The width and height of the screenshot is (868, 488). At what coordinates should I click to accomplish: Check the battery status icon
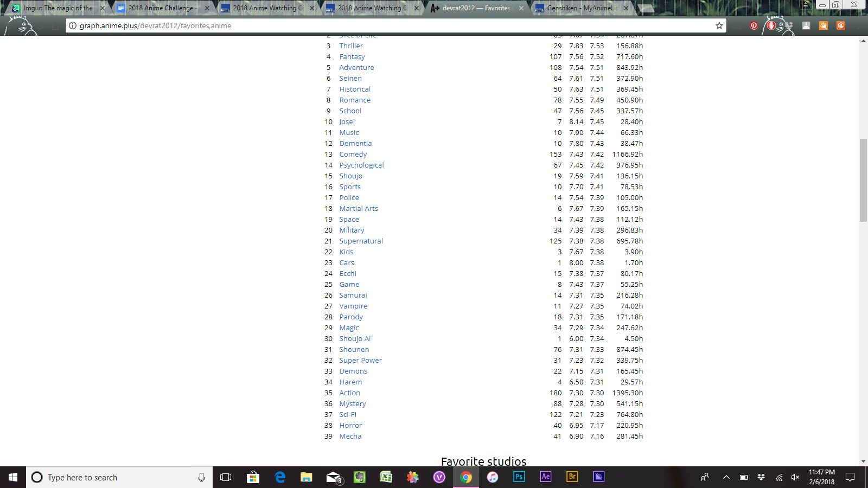pos(744,477)
